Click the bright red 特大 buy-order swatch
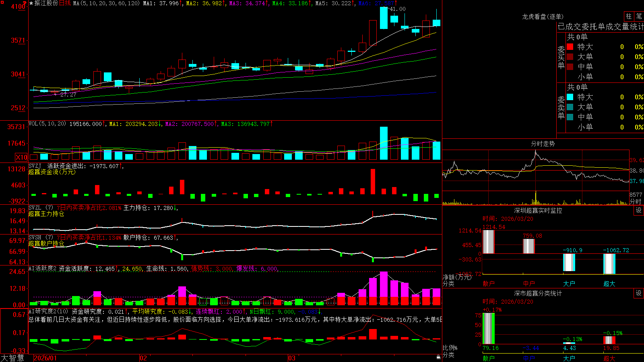This screenshot has height=362, width=644. pyautogui.click(x=570, y=47)
